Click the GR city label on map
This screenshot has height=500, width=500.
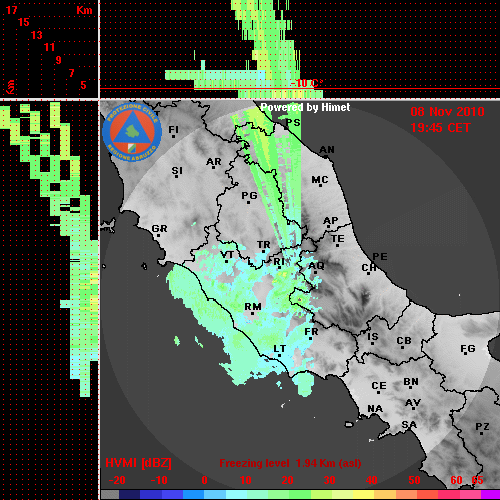(159, 229)
